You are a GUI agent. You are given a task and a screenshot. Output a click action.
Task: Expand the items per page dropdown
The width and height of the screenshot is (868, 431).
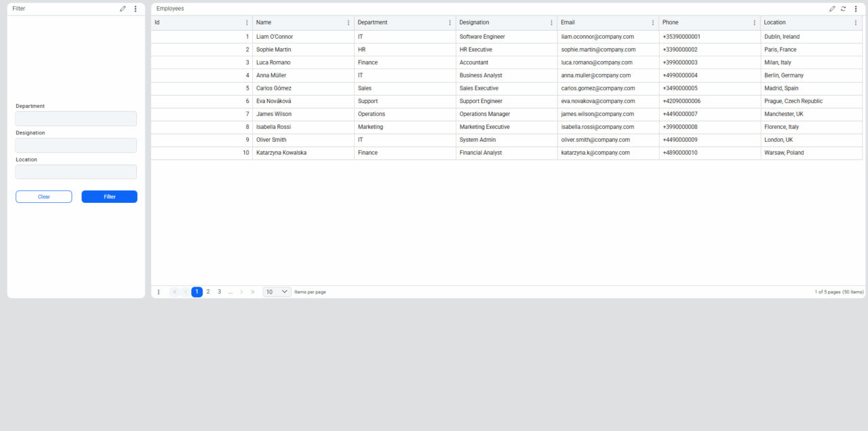point(277,292)
